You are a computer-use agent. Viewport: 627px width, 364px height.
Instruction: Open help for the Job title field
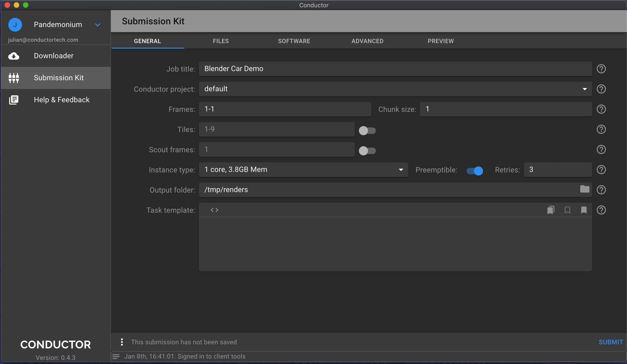601,69
